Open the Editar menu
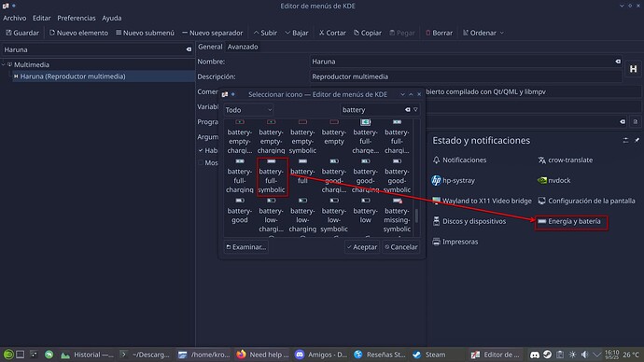The height and width of the screenshot is (362, 644). tap(41, 18)
